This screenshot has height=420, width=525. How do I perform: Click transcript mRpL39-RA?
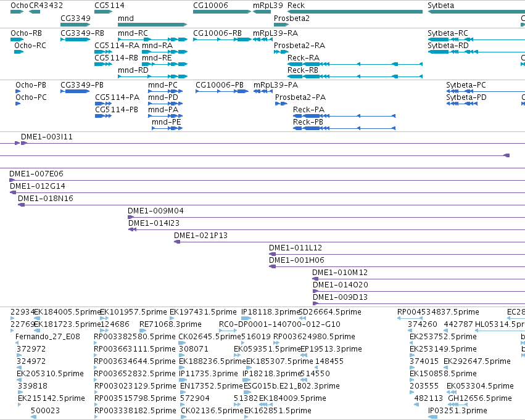(263, 39)
